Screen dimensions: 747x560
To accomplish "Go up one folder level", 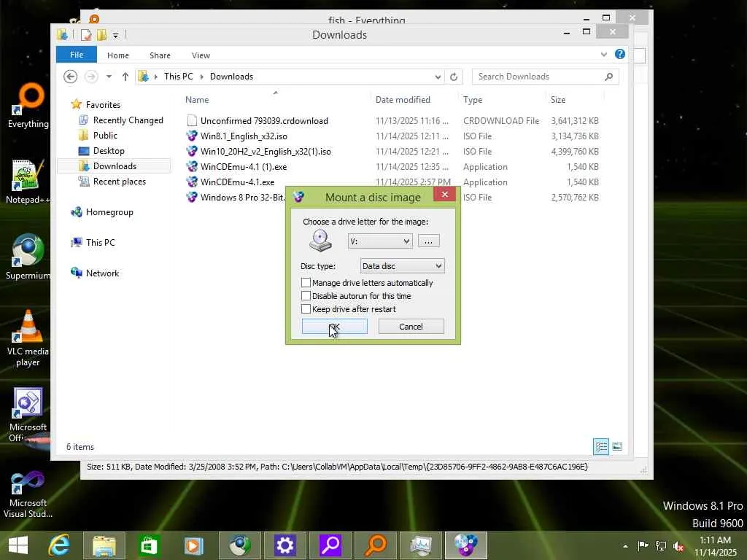I will [x=125, y=77].
